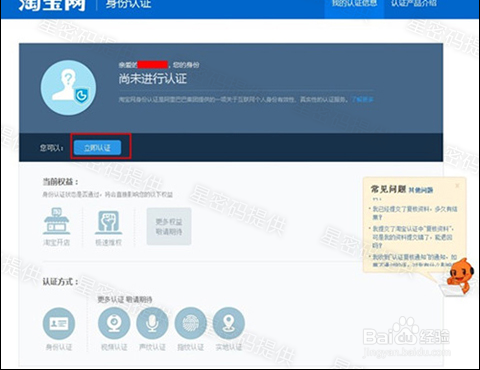Screen dimensions: 480x370
Task: Select the 身份认证 ID card icon
Action: (59, 323)
